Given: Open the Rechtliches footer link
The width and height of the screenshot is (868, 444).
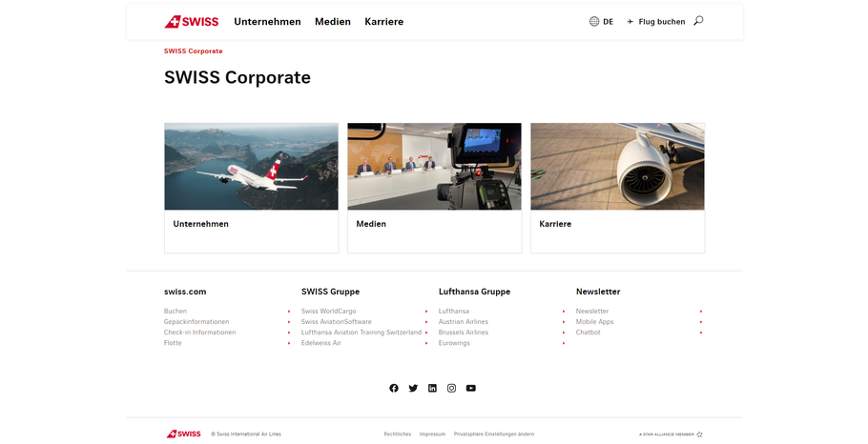Looking at the screenshot, I should pyautogui.click(x=398, y=434).
